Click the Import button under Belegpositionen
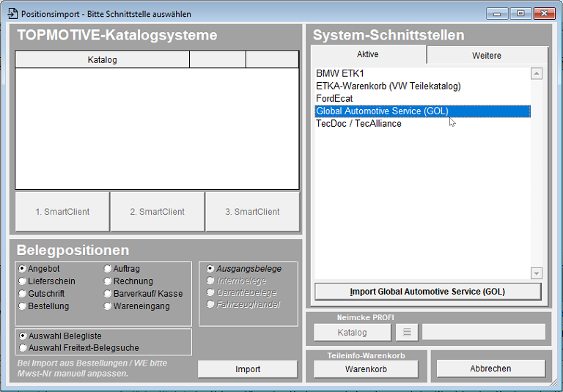This screenshot has width=563, height=392. click(x=248, y=369)
